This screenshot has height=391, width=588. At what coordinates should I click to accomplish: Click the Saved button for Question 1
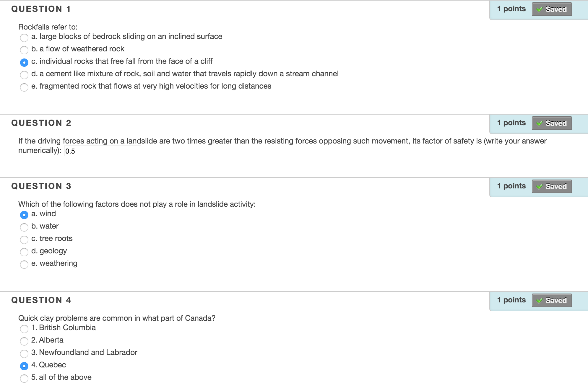552,9
